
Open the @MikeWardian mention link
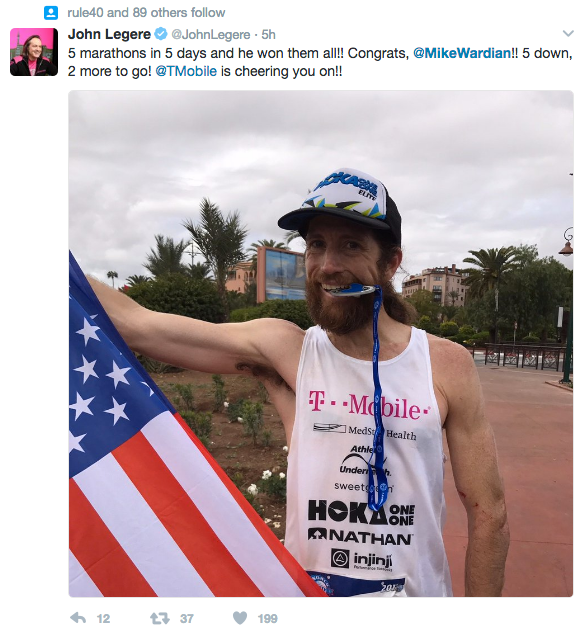click(x=462, y=53)
